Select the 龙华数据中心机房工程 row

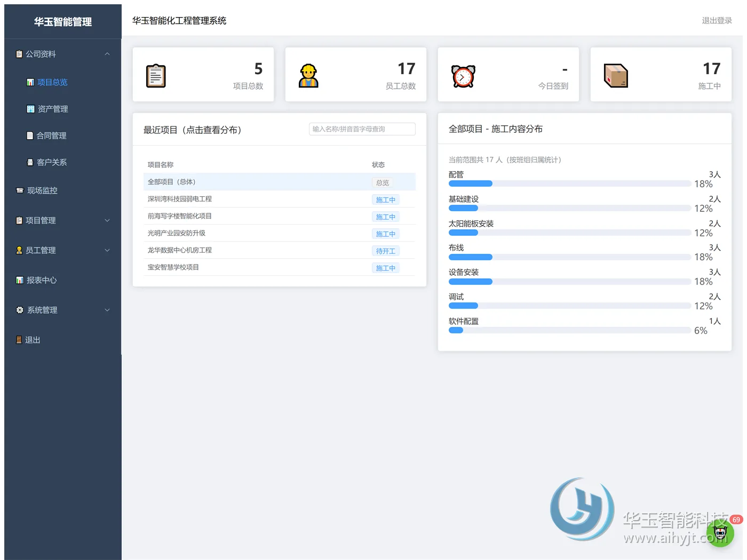pos(280,250)
